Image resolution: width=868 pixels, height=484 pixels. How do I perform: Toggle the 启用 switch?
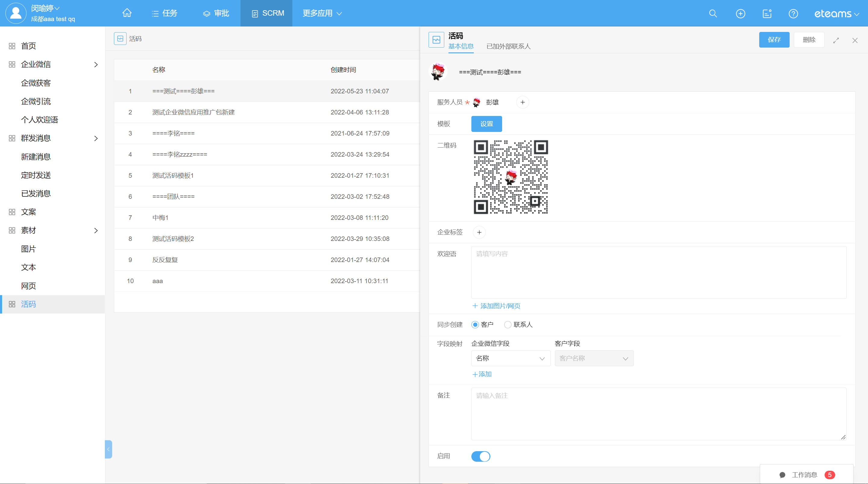pyautogui.click(x=480, y=456)
